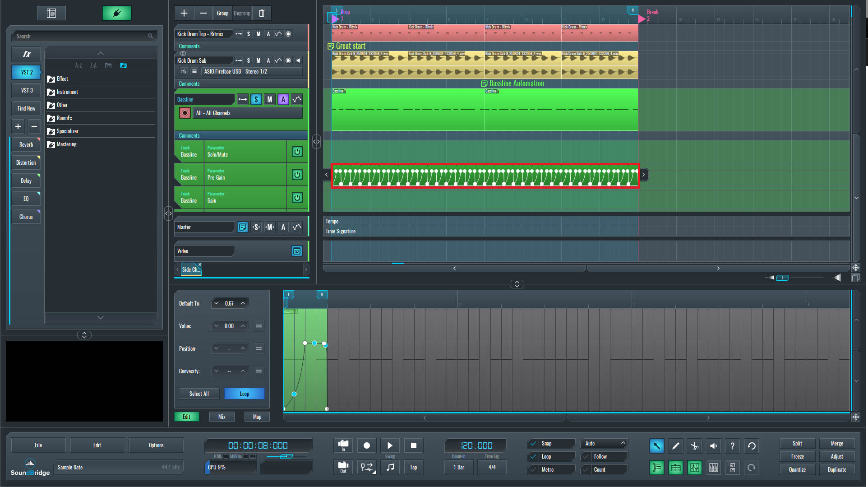Toggle Solo on the Bassline track
This screenshot has width=868, height=487.
click(x=256, y=99)
